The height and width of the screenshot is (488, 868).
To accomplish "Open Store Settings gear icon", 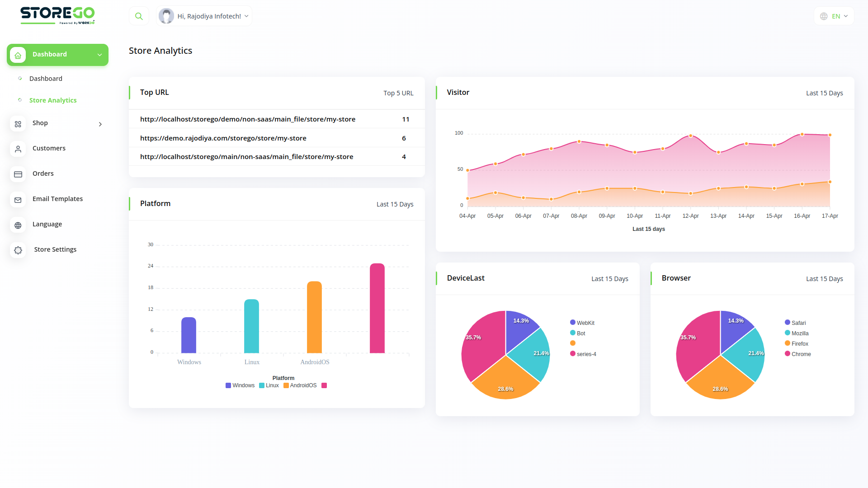I will click(x=18, y=250).
